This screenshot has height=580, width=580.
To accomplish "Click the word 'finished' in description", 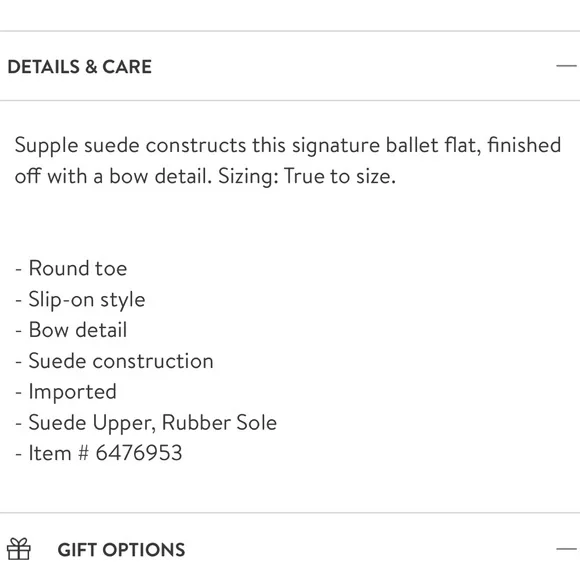I will point(525,145).
